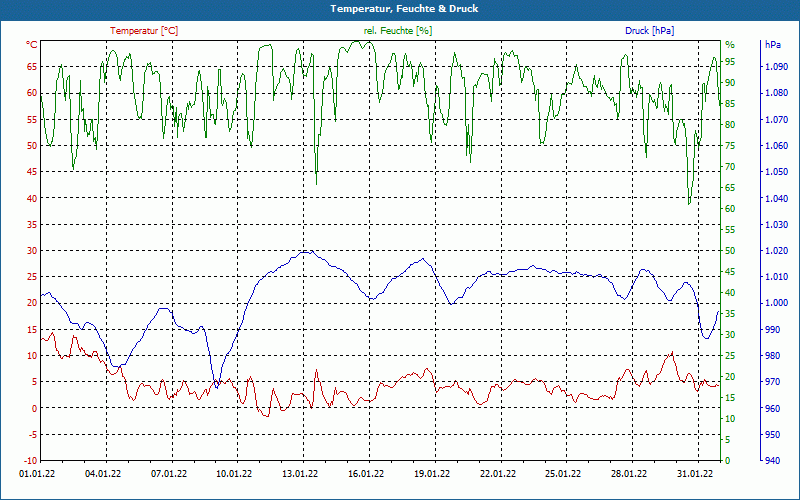Click the '1.090' tick on pressure axis

pos(777,67)
